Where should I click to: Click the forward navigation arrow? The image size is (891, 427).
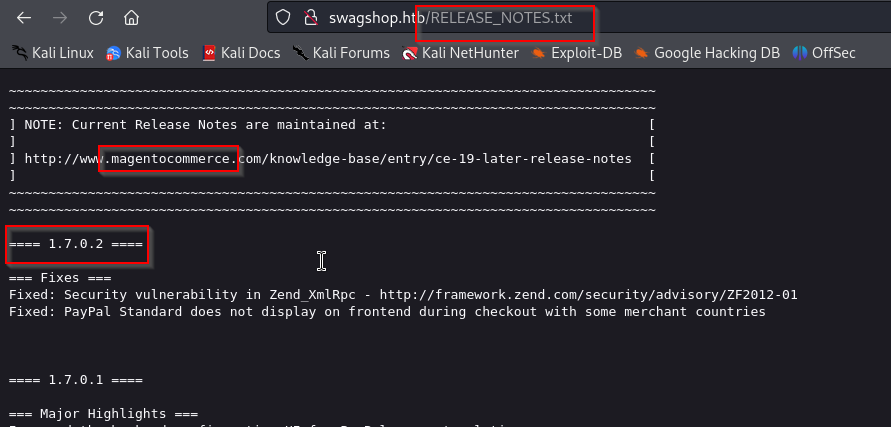pyautogui.click(x=60, y=18)
